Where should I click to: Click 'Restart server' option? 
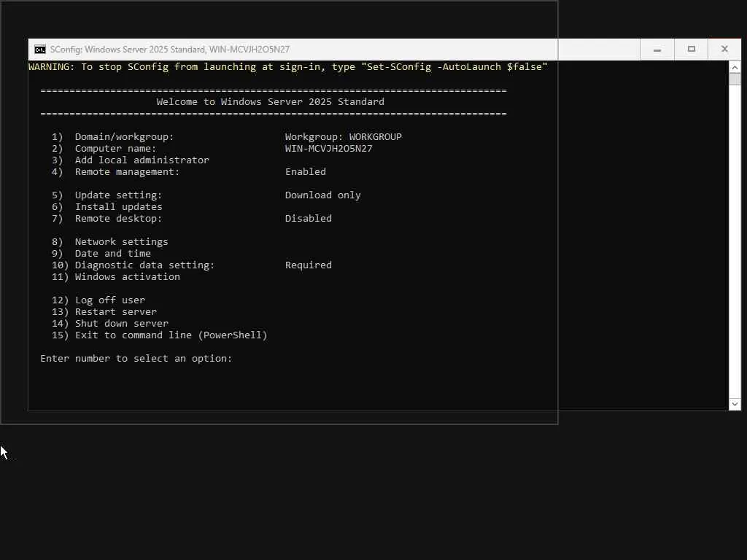pyautogui.click(x=104, y=312)
